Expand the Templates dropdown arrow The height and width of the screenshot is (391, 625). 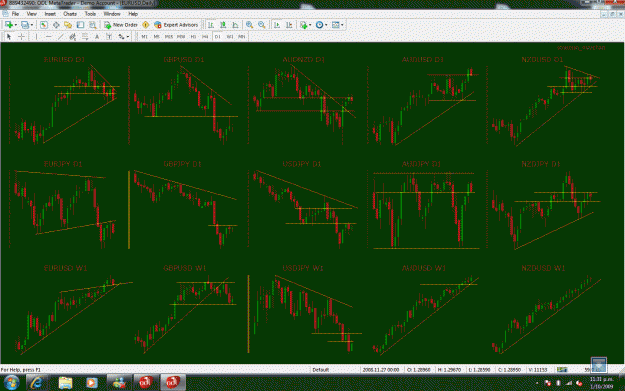(342, 25)
